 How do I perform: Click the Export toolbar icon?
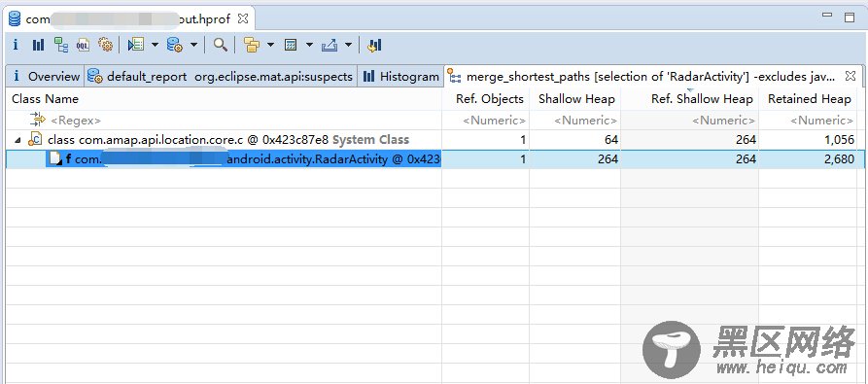[330, 45]
